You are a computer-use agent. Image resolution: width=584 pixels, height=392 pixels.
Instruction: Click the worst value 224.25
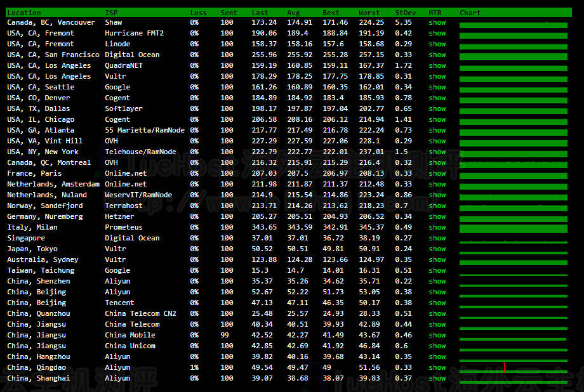click(371, 22)
